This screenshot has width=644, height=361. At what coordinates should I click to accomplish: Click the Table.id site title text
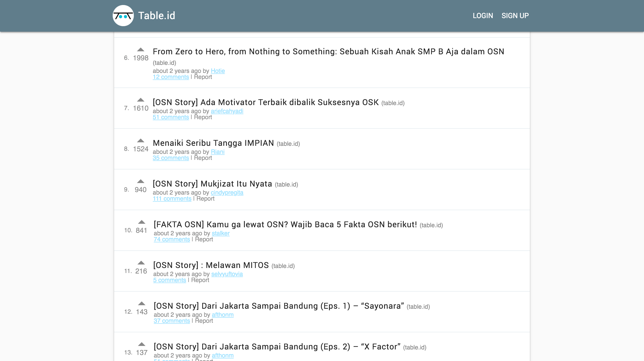click(x=157, y=16)
